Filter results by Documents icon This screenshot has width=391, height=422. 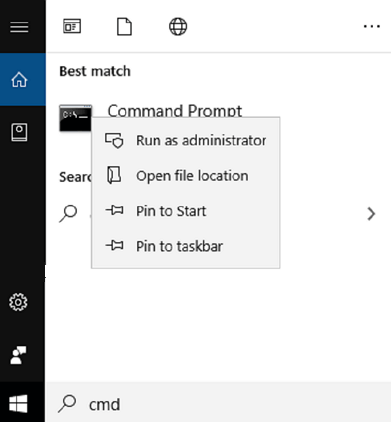pyautogui.click(x=124, y=27)
